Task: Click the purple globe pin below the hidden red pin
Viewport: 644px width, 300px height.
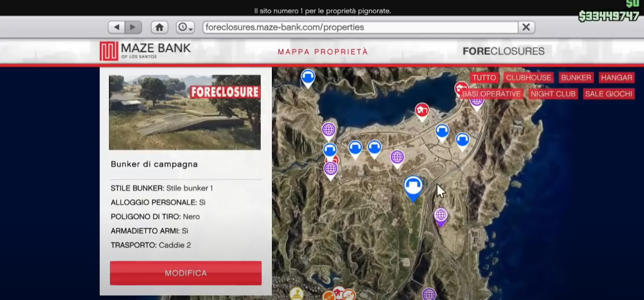Action: (x=331, y=169)
